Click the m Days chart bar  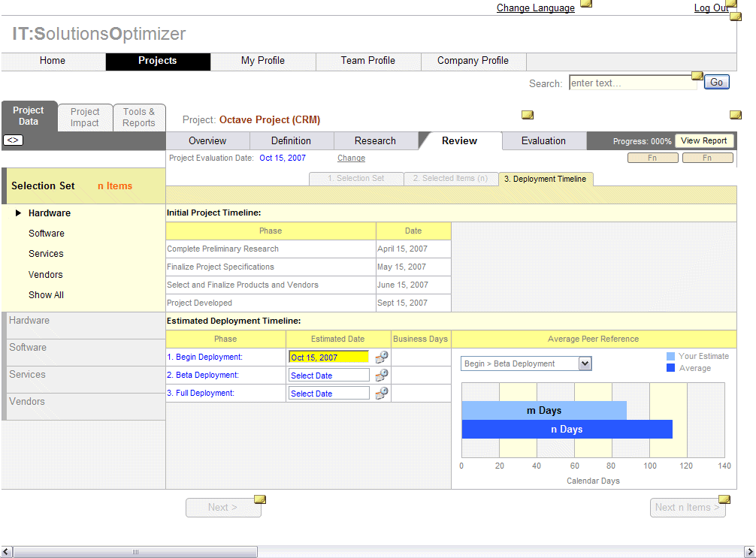click(544, 411)
